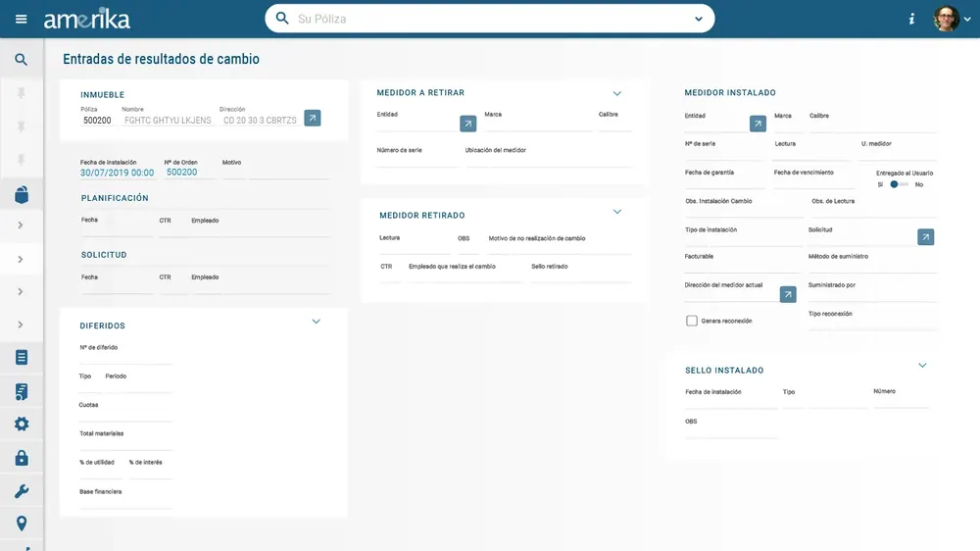Click Dirección field CD 20 30 3 CBRTZS
The height and width of the screenshot is (551, 980).
(260, 120)
